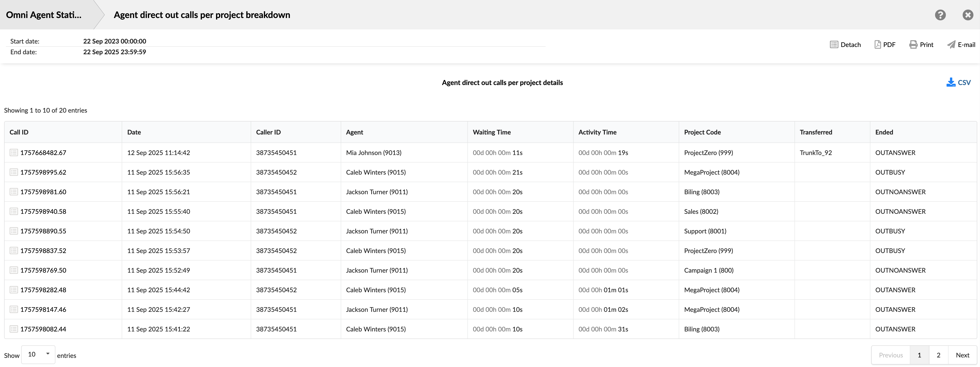This screenshot has width=980, height=367.
Task: Sort the table by Waiting Time
Action: tap(492, 132)
